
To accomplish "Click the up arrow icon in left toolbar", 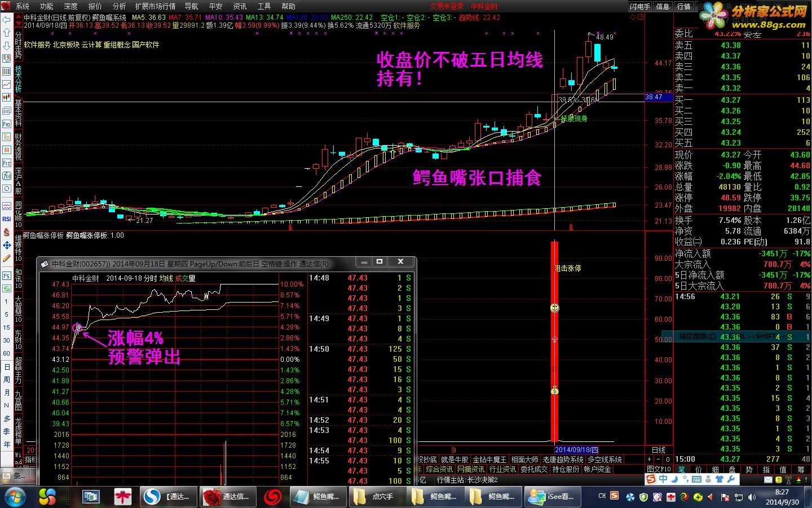I will pyautogui.click(x=7, y=32).
